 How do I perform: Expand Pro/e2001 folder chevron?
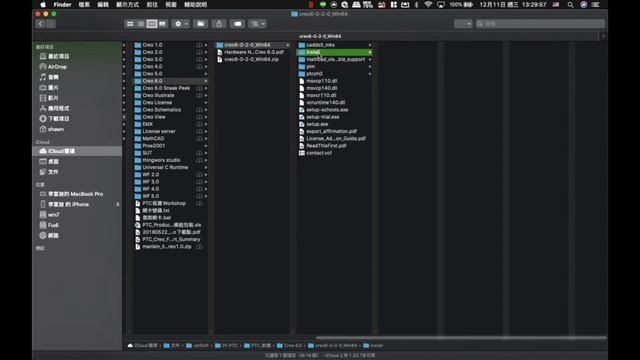point(206,146)
